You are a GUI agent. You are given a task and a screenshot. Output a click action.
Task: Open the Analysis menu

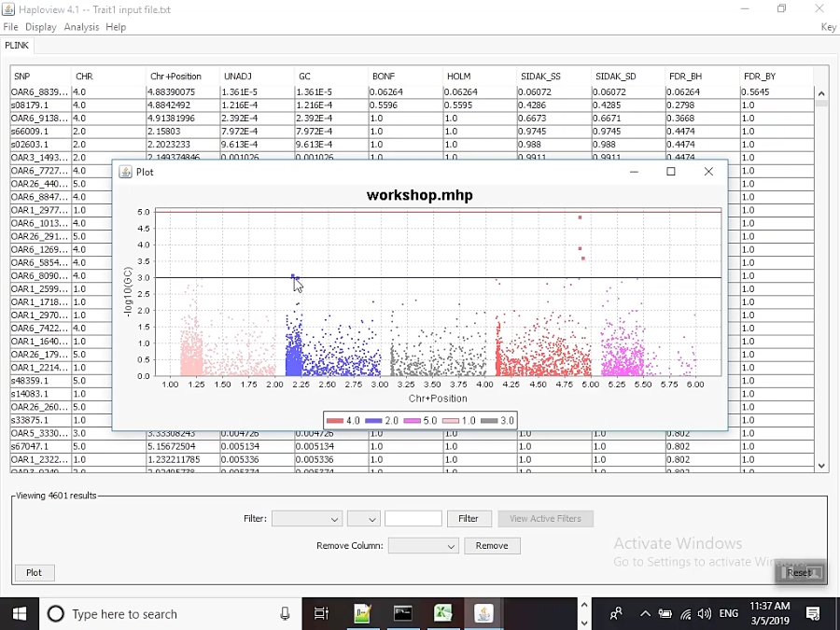click(x=81, y=27)
